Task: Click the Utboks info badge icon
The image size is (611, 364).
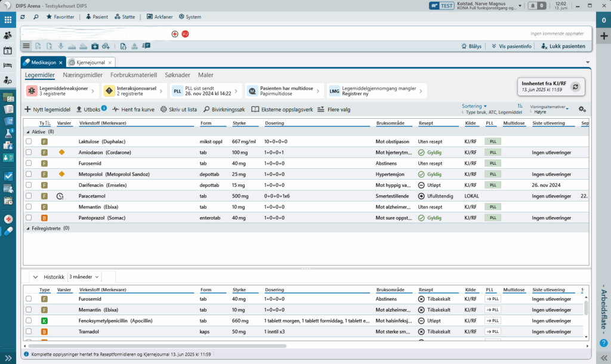Action: point(104,108)
